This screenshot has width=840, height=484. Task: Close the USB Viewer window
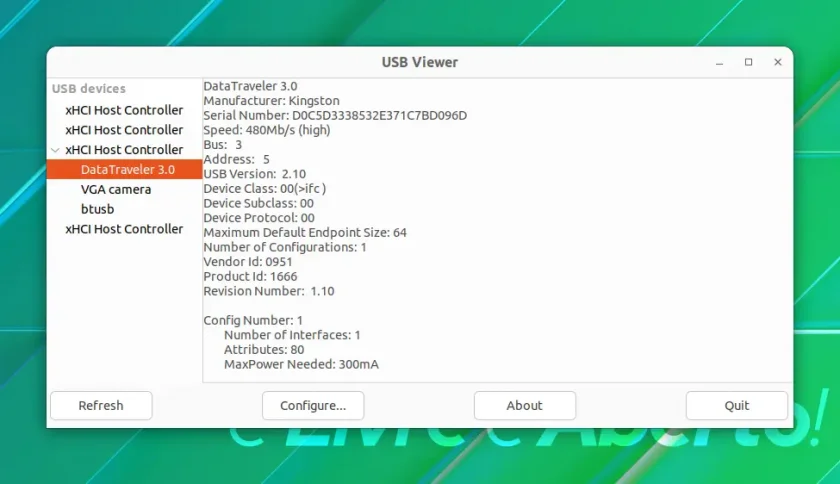(778, 62)
